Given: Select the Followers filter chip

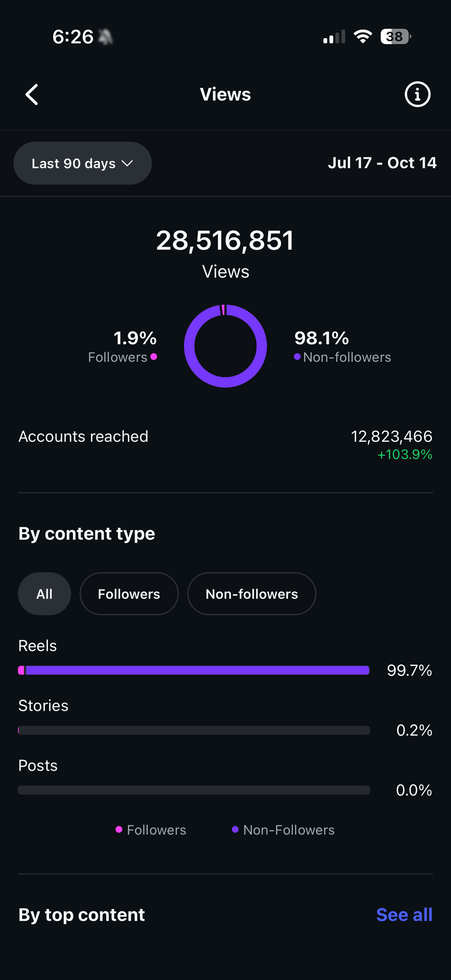Looking at the screenshot, I should coord(129,594).
